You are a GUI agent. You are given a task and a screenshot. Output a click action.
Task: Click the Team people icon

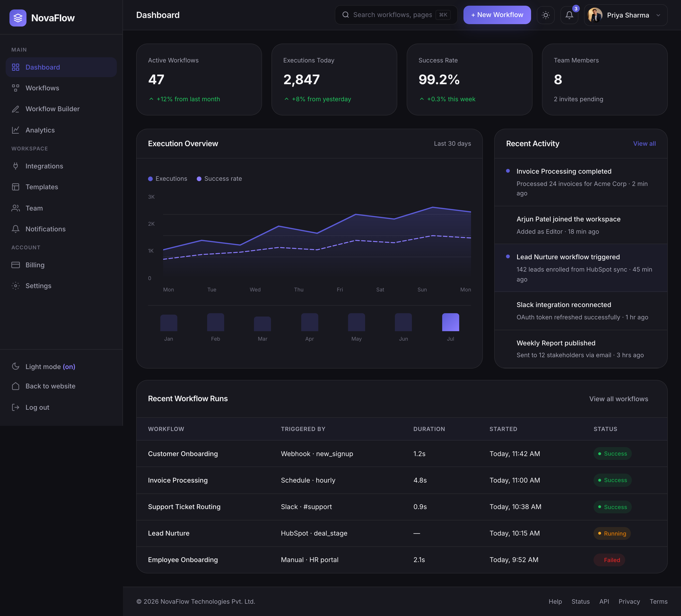pos(16,208)
